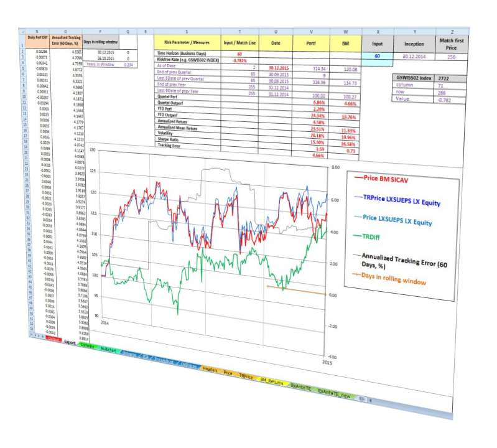Switch to the Price sheet tab

coord(228,373)
